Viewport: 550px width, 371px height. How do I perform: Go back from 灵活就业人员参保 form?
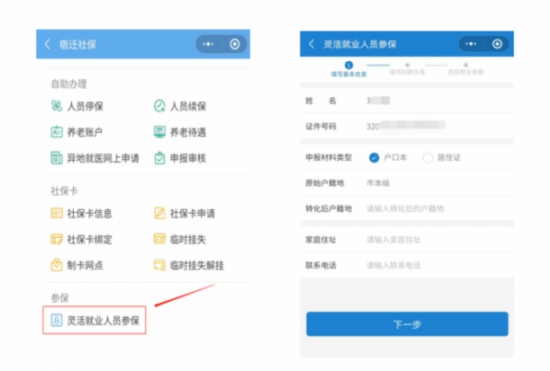pyautogui.click(x=311, y=44)
